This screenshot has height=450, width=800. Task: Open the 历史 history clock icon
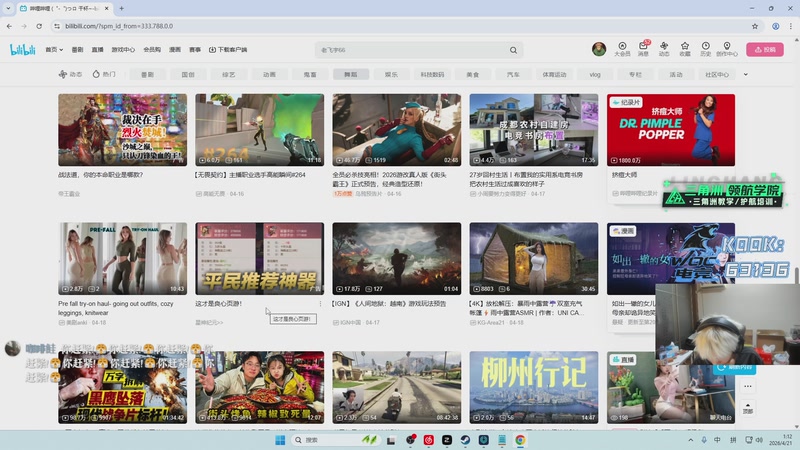[x=706, y=49]
